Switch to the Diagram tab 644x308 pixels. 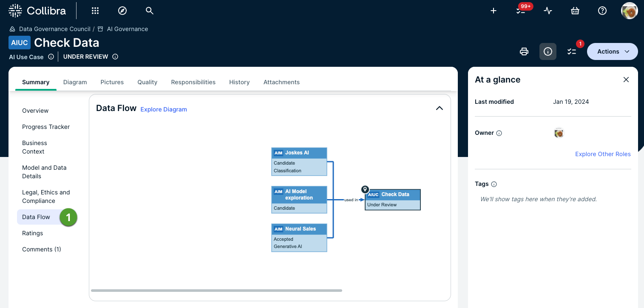tap(75, 82)
